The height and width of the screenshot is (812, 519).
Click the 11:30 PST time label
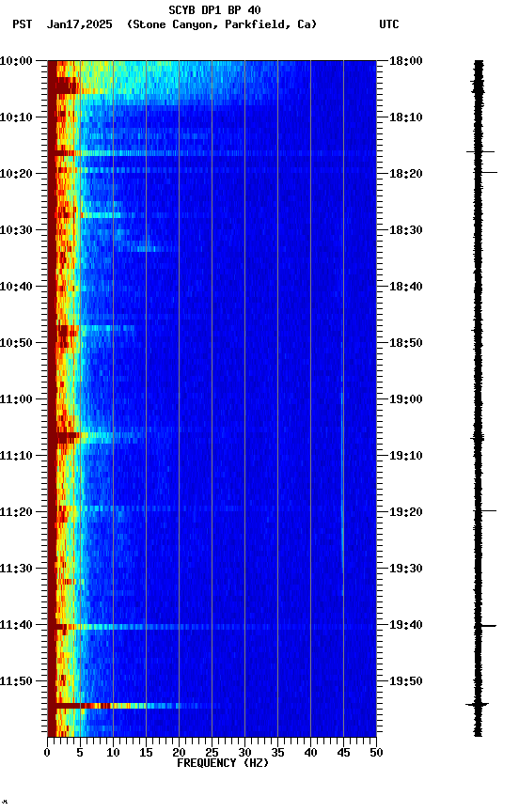[x=16, y=569]
